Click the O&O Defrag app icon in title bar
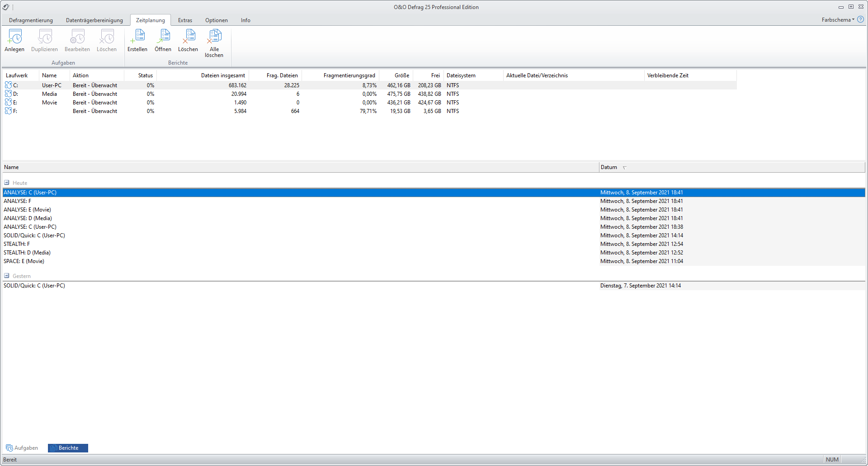 (x=6, y=7)
